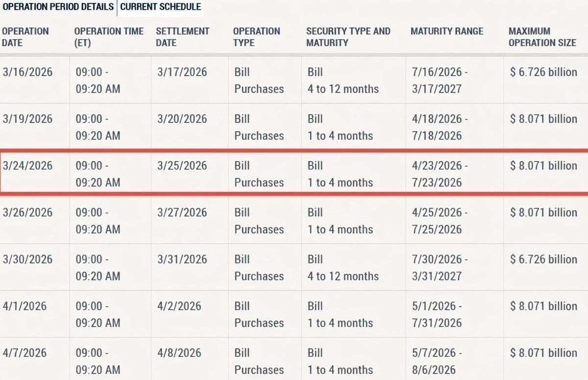
Task: Click the Operation Date column header
Action: (25, 37)
